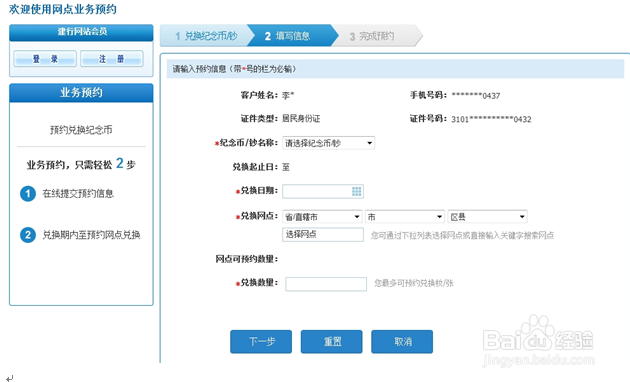Click the 客户姓名 label
The image size is (630, 382).
(x=259, y=95)
